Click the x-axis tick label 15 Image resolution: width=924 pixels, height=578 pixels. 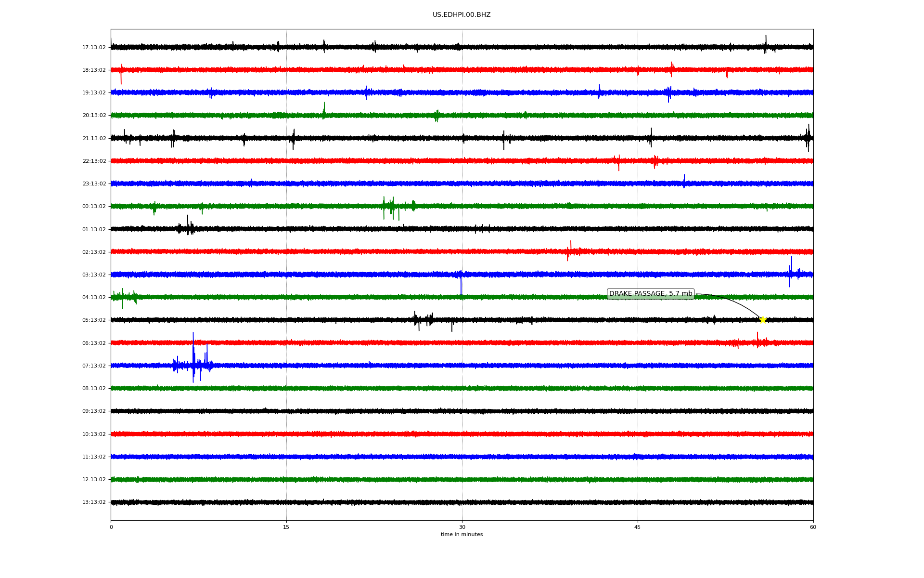286,527
